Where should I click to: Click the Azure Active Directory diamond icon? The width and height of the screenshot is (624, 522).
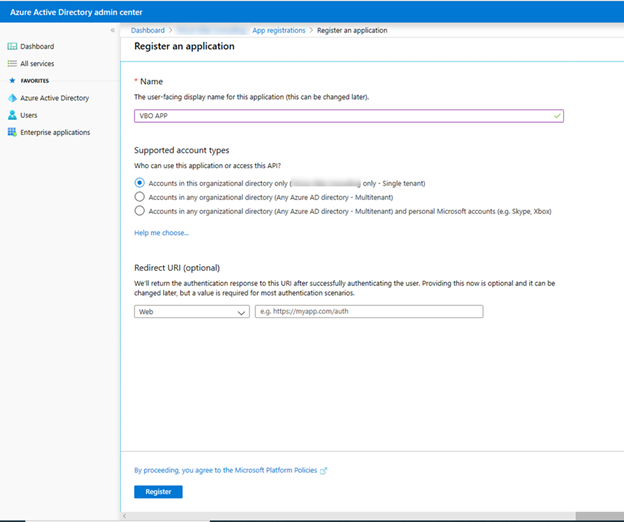pos(12,98)
